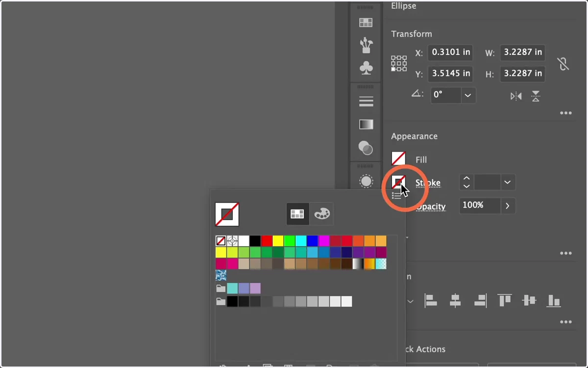Viewport: 588px width, 368px height.
Task: Expand the Opacity slider arrow
Action: click(508, 206)
